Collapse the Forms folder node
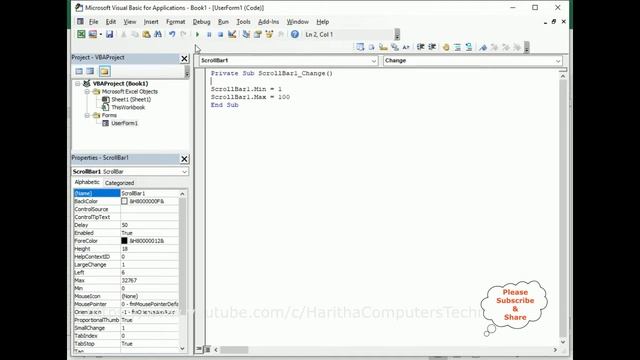This screenshot has height=360, width=640. coord(87,116)
